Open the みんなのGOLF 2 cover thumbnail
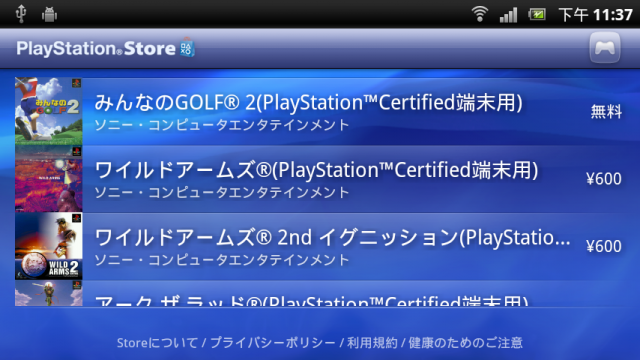Screen dimensions: 640x360 [49, 111]
